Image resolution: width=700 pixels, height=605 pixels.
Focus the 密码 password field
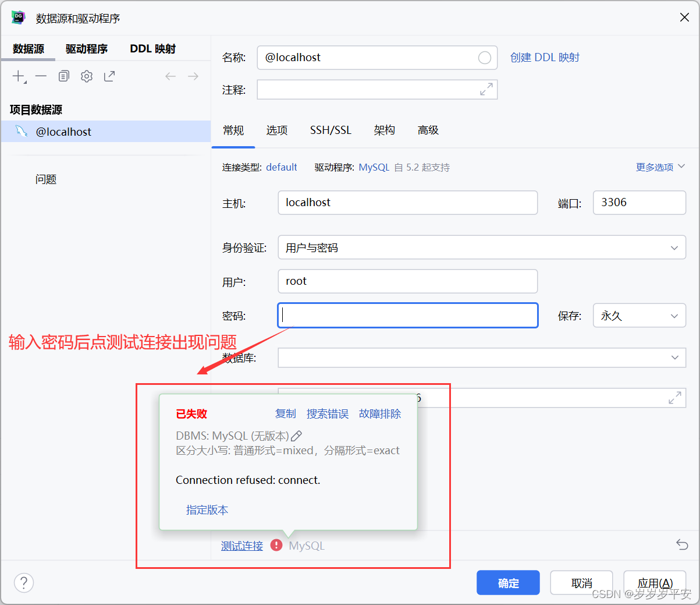408,316
